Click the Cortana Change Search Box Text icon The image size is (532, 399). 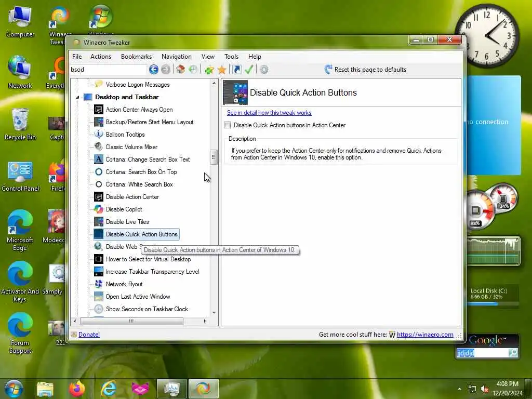pyautogui.click(x=99, y=159)
